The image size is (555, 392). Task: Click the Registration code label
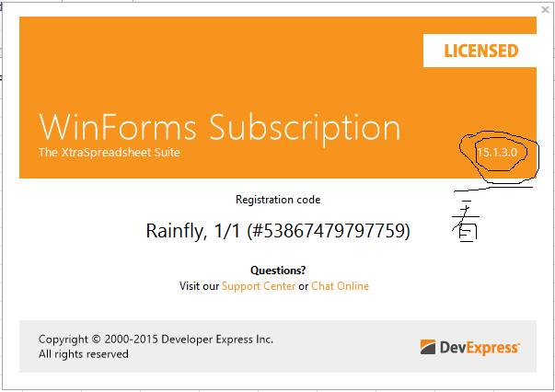[278, 200]
